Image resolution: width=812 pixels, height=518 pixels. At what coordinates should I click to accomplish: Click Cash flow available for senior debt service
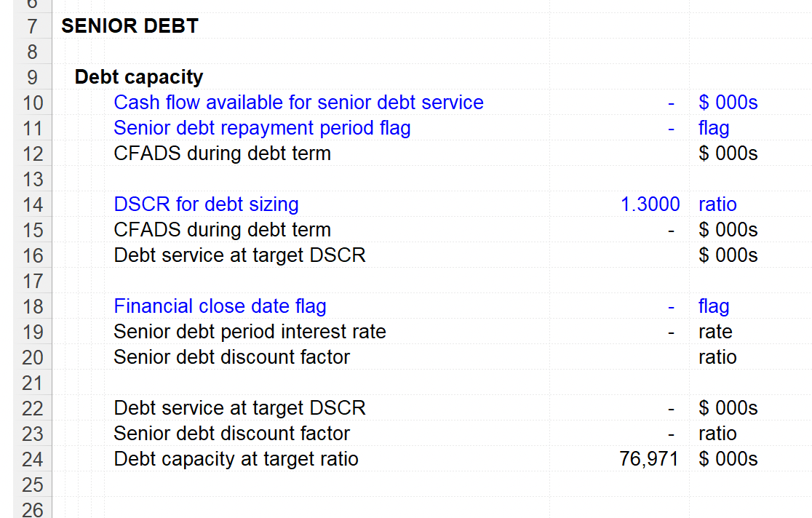(298, 103)
